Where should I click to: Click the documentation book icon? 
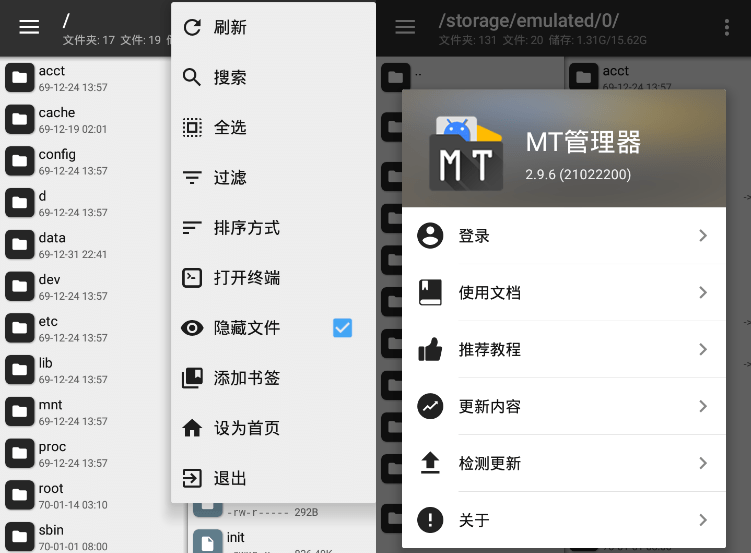(430, 293)
